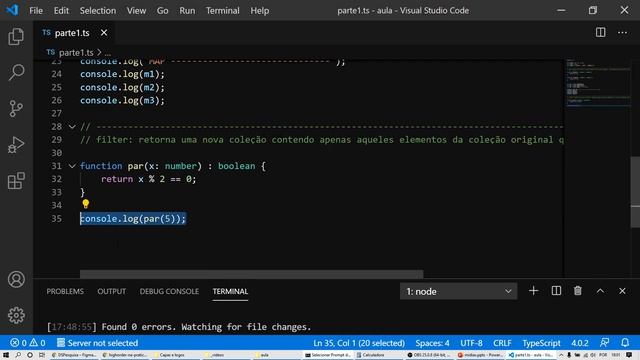Open the Run and Debug view
Viewport: 640px width, 360px height.
click(x=16, y=145)
